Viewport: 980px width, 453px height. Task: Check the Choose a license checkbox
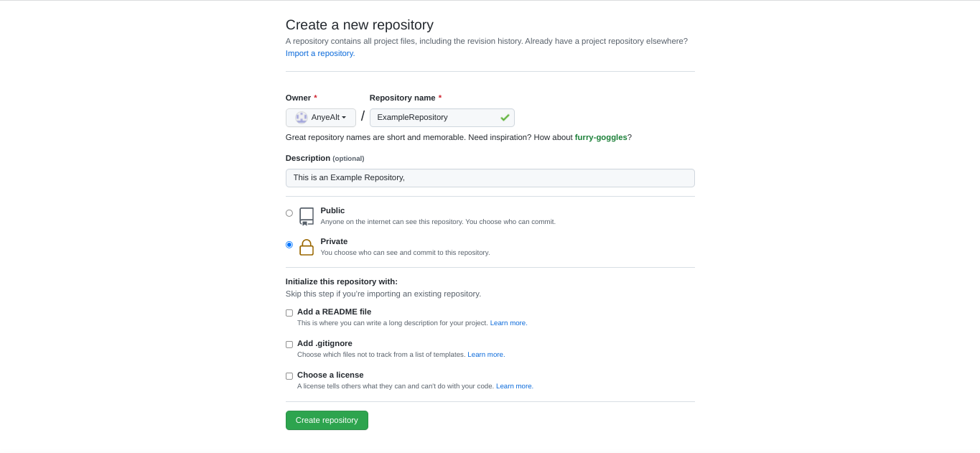coord(289,375)
